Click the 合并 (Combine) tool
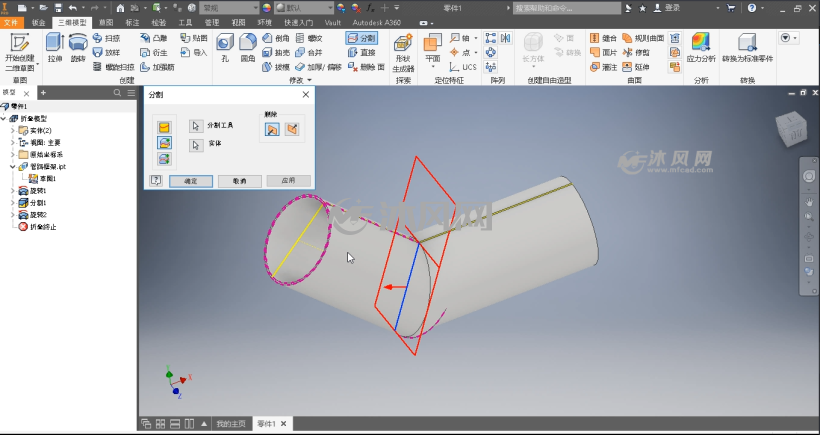 pos(309,52)
